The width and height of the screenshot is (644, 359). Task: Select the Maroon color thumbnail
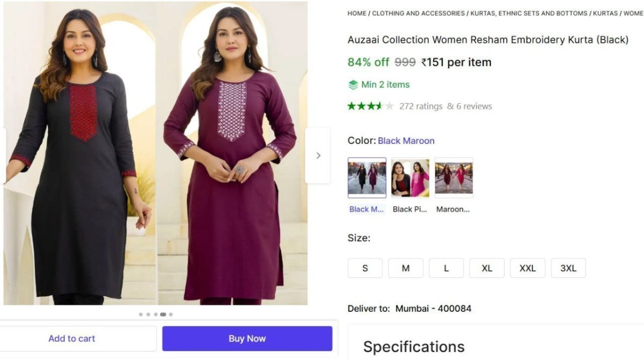click(453, 178)
